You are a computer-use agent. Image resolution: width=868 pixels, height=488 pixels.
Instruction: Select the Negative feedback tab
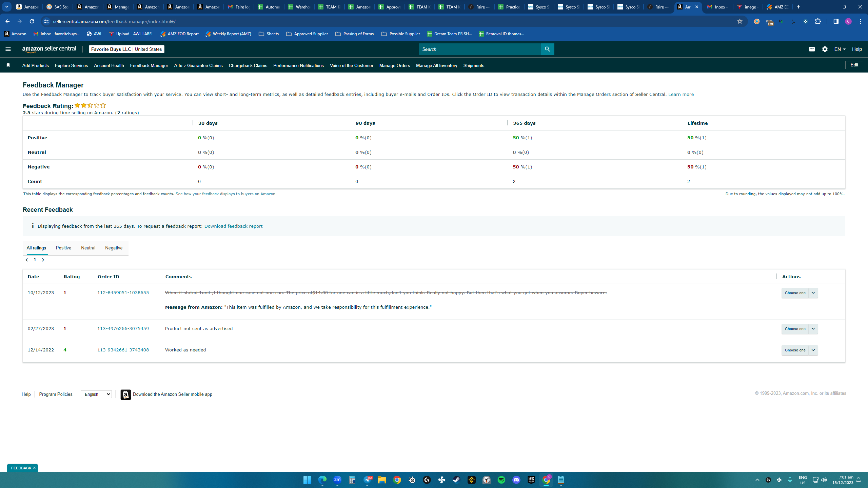click(x=114, y=248)
